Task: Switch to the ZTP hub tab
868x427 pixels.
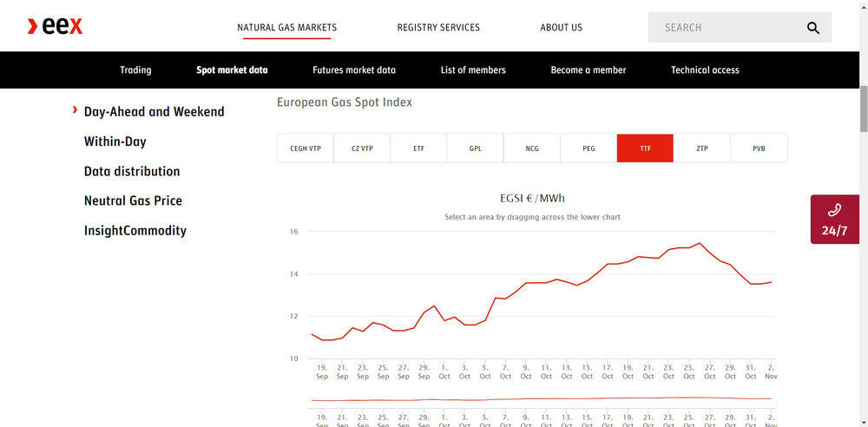Action: (x=702, y=148)
